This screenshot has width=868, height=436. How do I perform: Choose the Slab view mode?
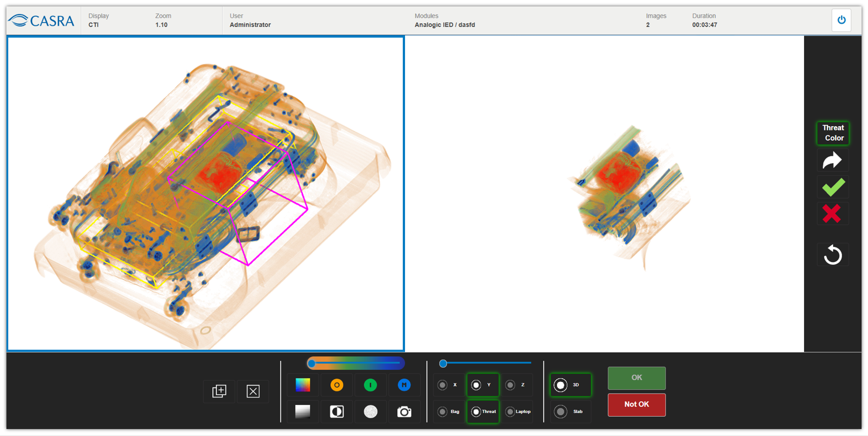tap(561, 412)
